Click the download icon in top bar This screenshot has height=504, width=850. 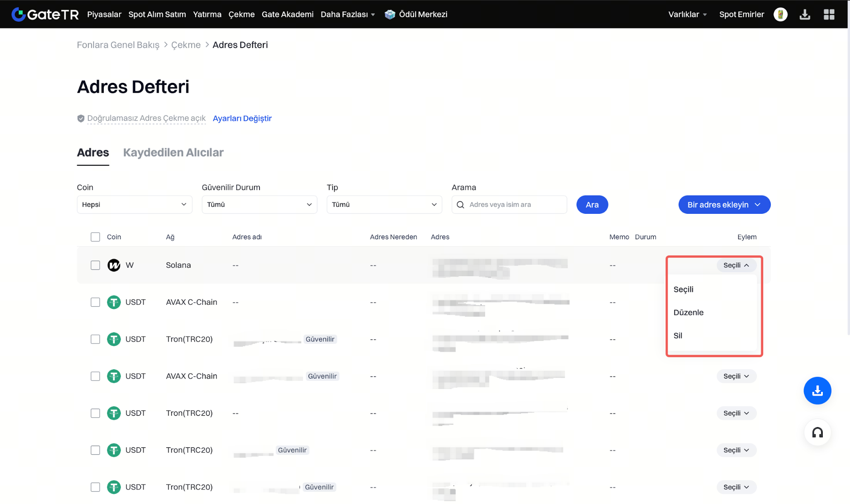pos(805,14)
